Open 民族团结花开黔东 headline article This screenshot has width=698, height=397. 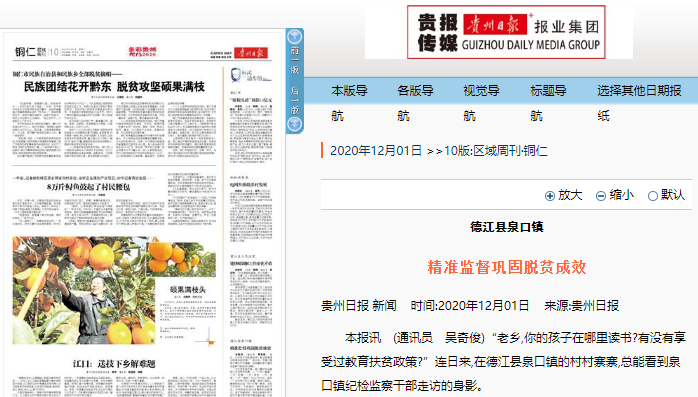coord(114,87)
